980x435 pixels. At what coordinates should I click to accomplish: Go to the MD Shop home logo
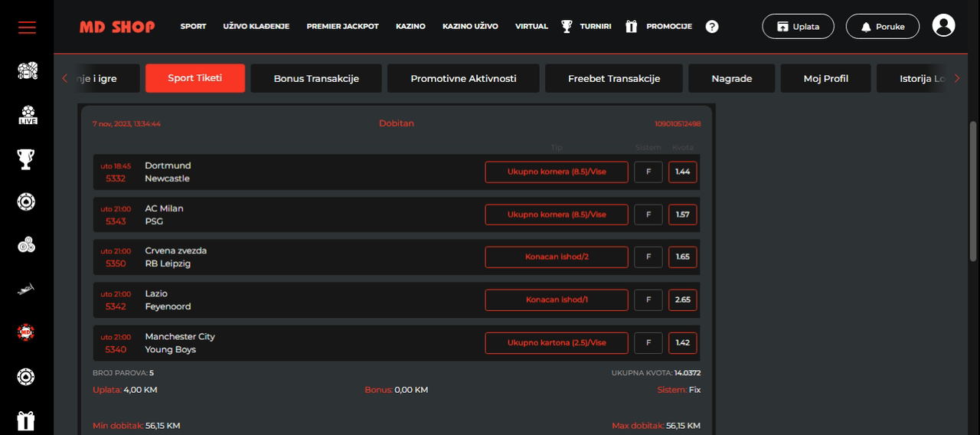117,27
